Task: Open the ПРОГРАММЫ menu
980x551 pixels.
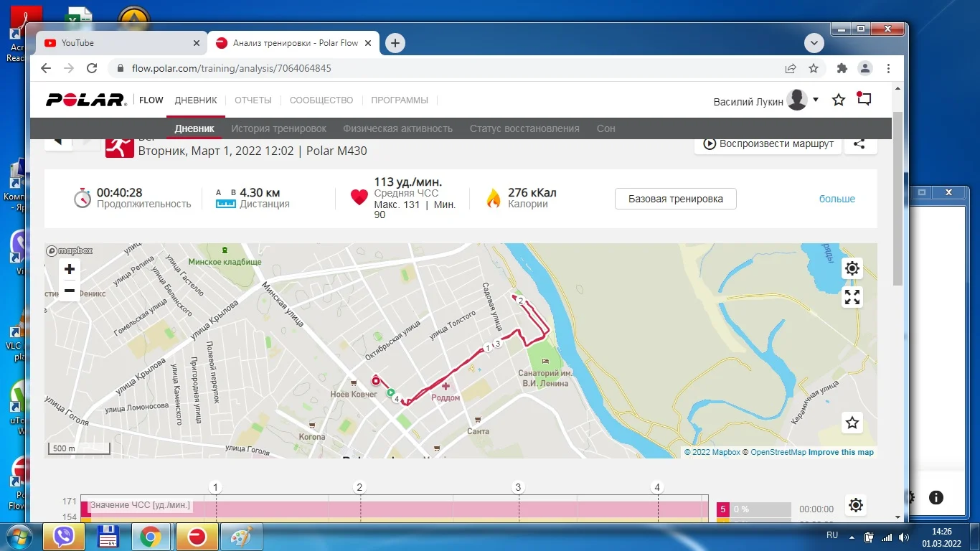Action: pyautogui.click(x=400, y=100)
